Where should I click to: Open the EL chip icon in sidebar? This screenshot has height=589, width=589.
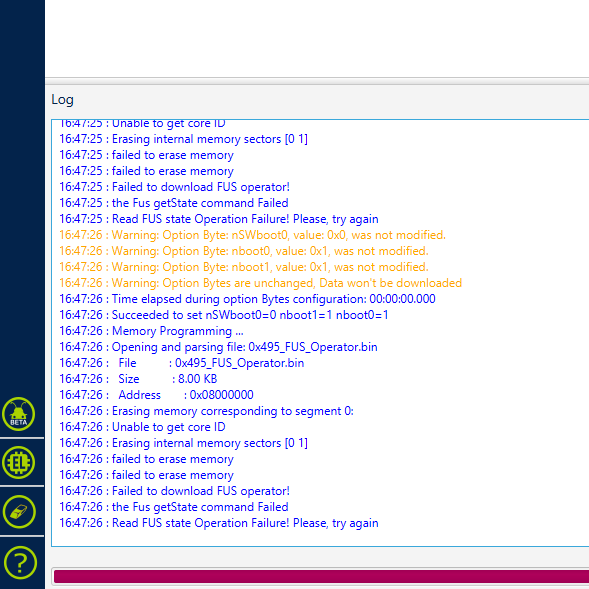point(18,462)
